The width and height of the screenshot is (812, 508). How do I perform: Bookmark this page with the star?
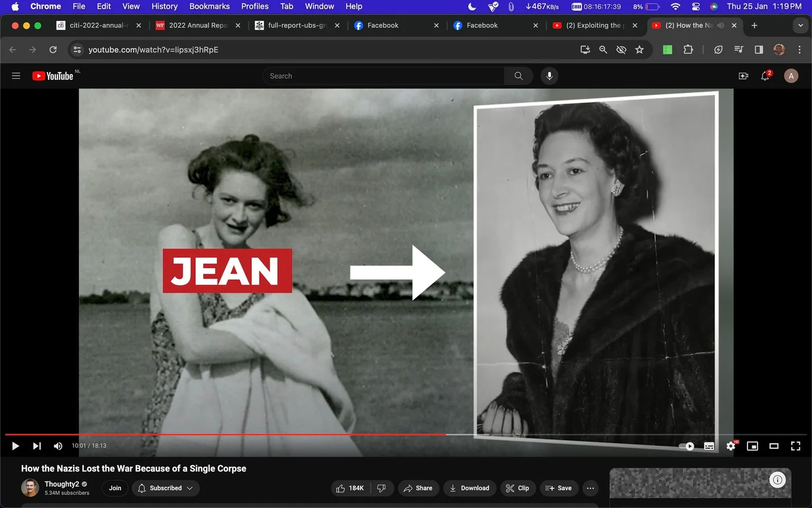640,50
